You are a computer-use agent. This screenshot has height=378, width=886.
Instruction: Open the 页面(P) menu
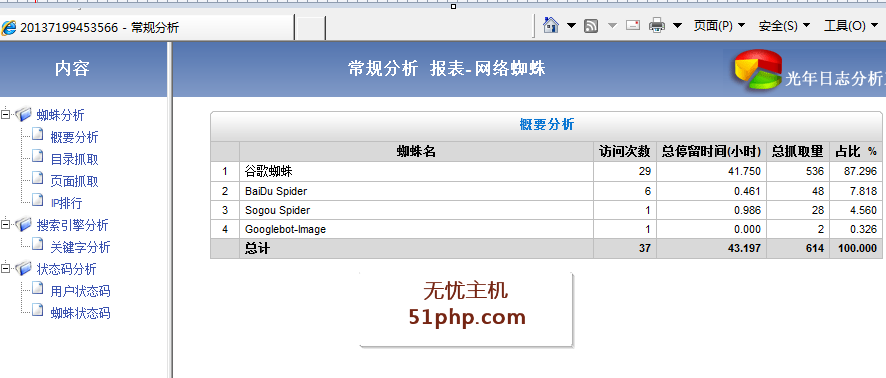pyautogui.click(x=719, y=25)
